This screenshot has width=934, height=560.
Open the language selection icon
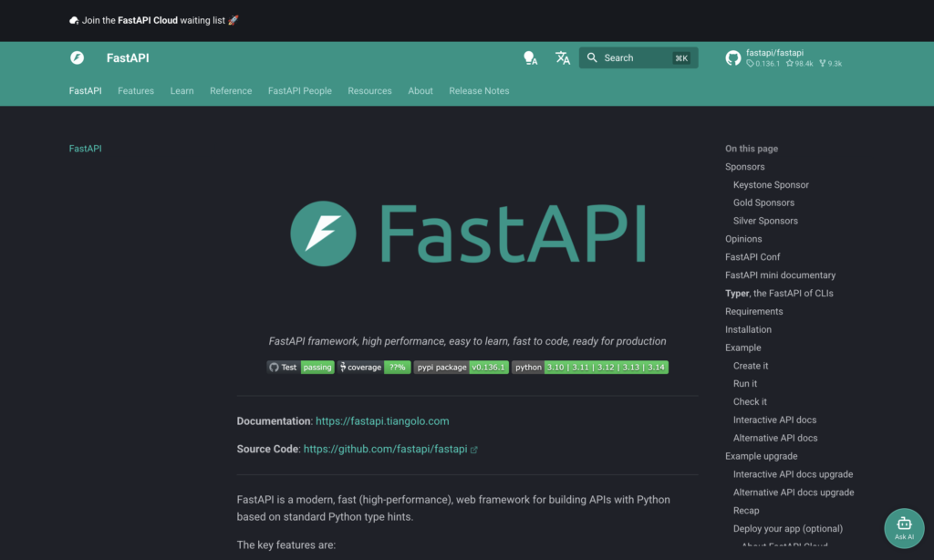tap(562, 57)
